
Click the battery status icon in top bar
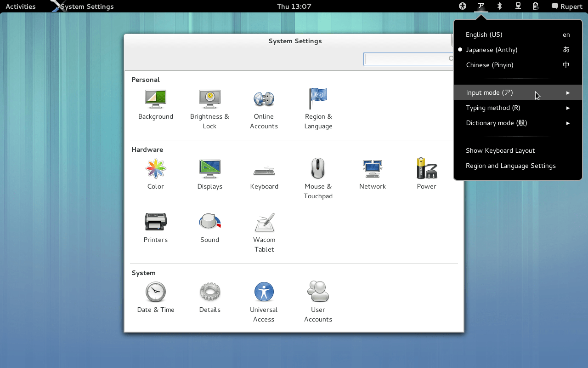(536, 6)
